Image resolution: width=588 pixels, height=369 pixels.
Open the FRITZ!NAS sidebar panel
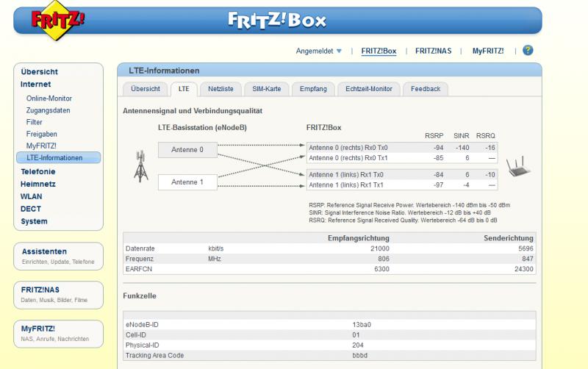click(59, 295)
